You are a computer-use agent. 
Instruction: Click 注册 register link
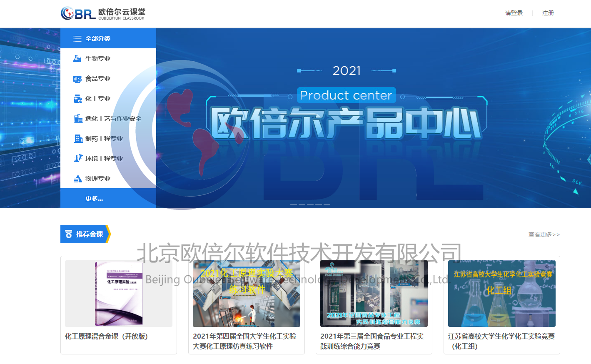[x=548, y=13]
